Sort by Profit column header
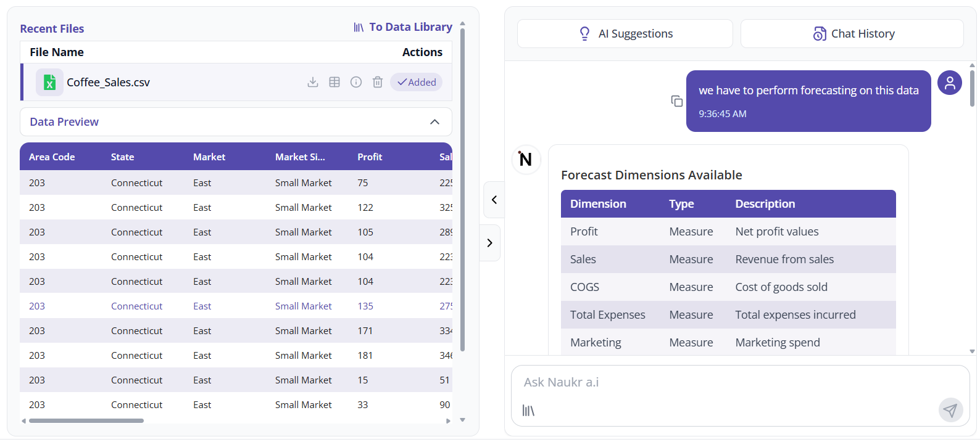This screenshot has width=980, height=442. [370, 157]
